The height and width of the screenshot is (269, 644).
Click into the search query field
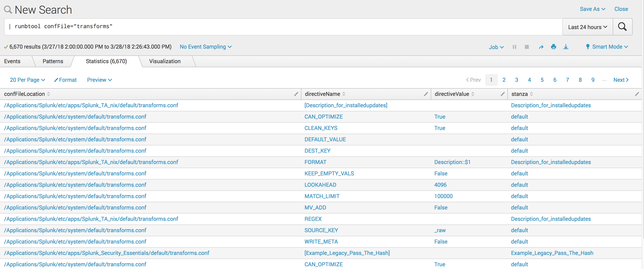[283, 27]
